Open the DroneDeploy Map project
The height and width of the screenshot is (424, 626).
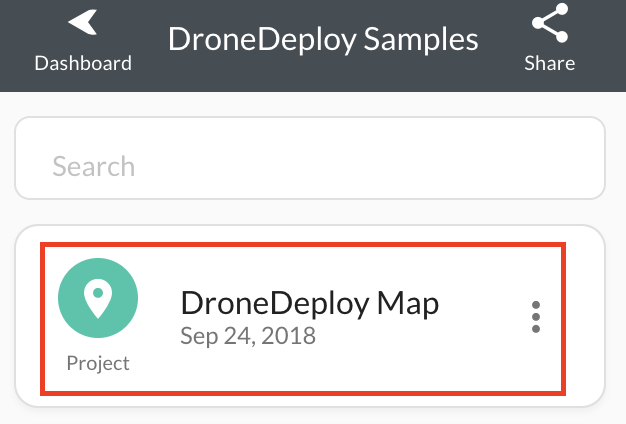[309, 303]
